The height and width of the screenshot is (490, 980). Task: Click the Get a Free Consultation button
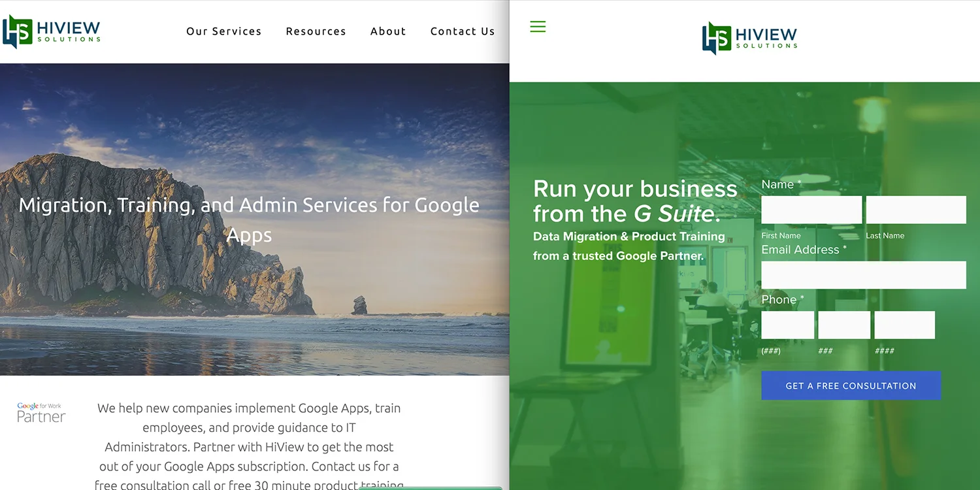click(x=851, y=385)
